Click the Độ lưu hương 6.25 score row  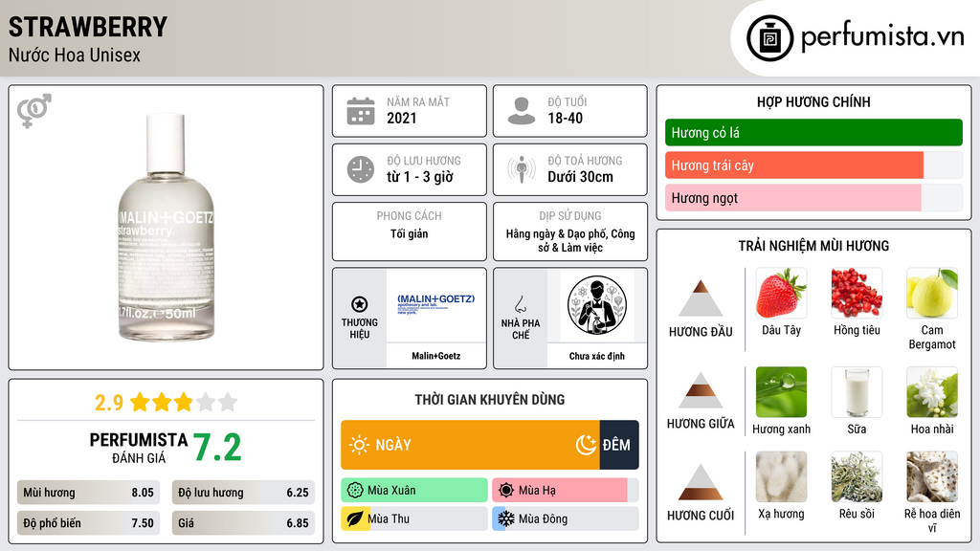[x=243, y=493]
